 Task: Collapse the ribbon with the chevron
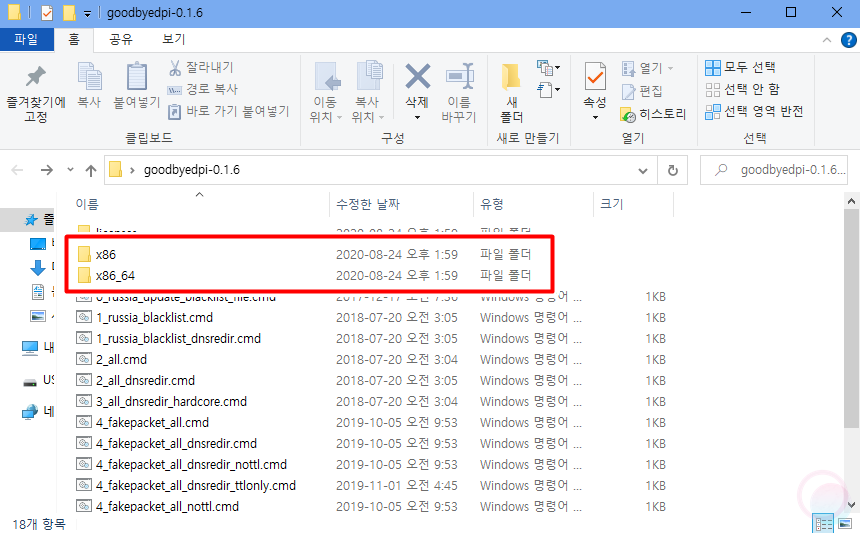tap(827, 40)
